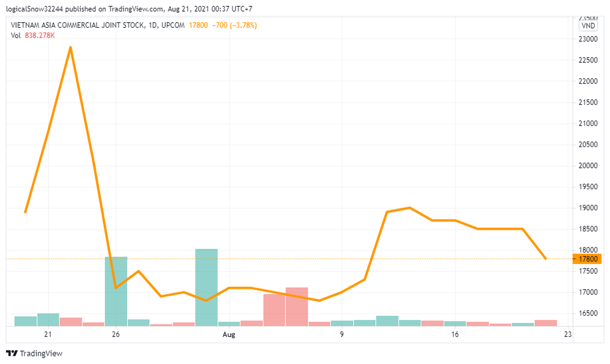
Task: Click the 1D interval text in legend
Action: pyautogui.click(x=152, y=25)
